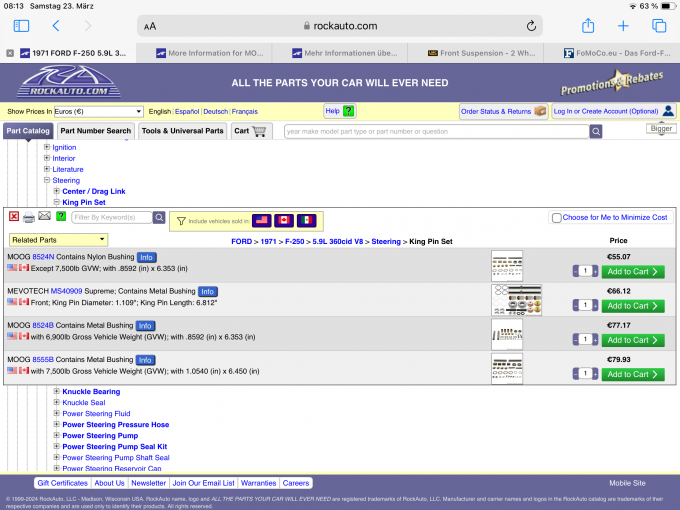Expand the Literature category
This screenshot has height=510, width=680.
pos(47,169)
